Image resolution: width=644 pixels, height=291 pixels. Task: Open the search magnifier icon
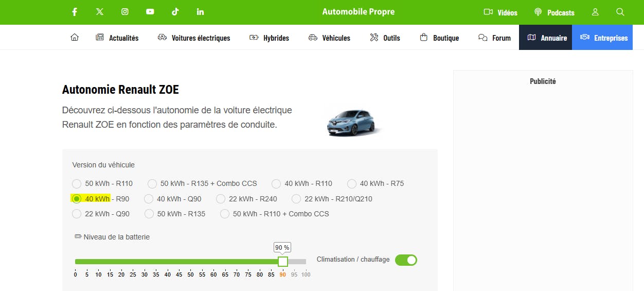(x=620, y=12)
